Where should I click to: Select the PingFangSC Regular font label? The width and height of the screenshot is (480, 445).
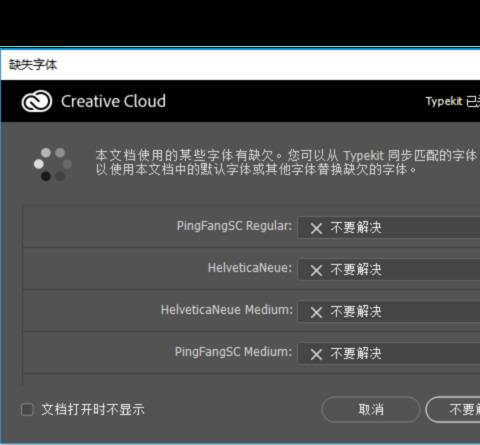tap(234, 226)
